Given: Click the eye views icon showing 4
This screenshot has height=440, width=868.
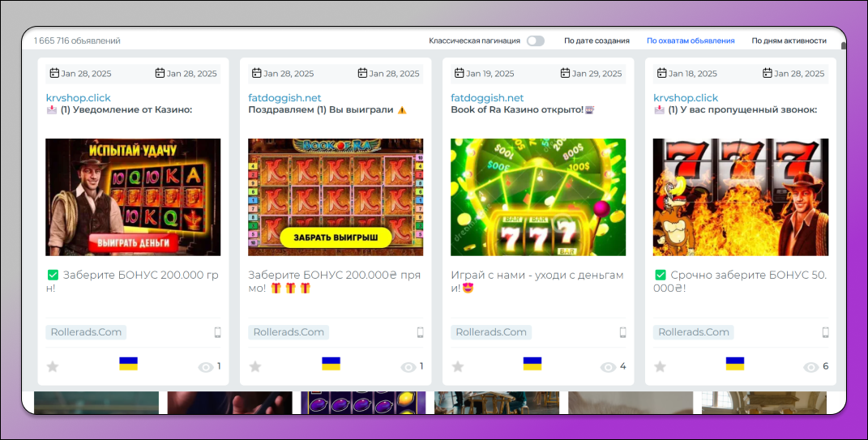Looking at the screenshot, I should click(608, 367).
